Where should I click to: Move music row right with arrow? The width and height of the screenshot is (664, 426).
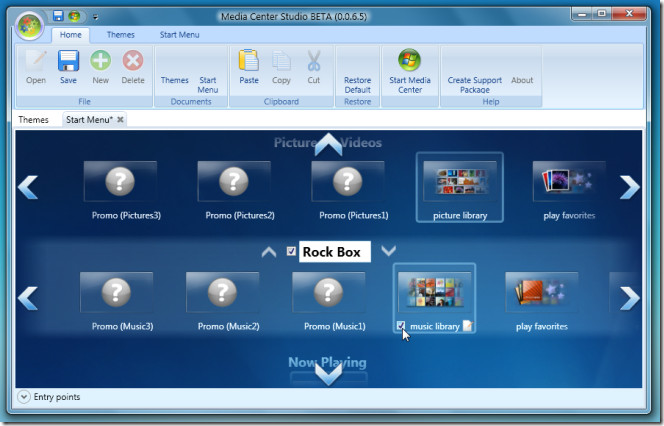coord(630,298)
